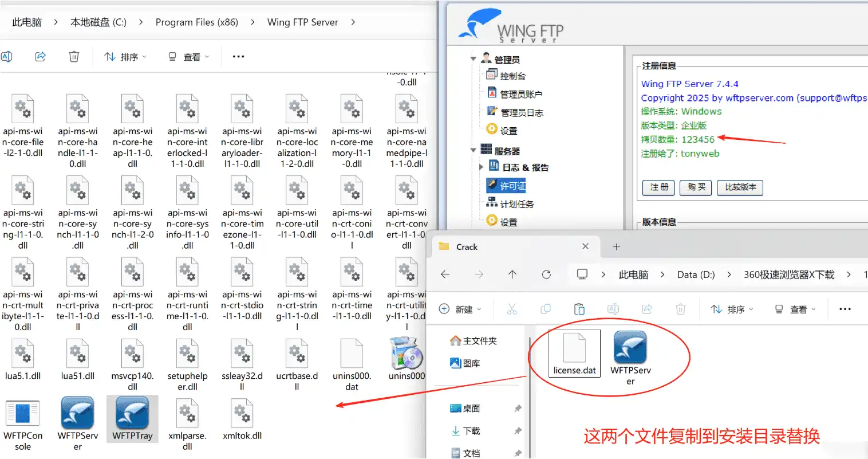Viewport: 868px width, 459px height.
Task: Select the unins000 uninstaller executable
Action: tap(407, 360)
